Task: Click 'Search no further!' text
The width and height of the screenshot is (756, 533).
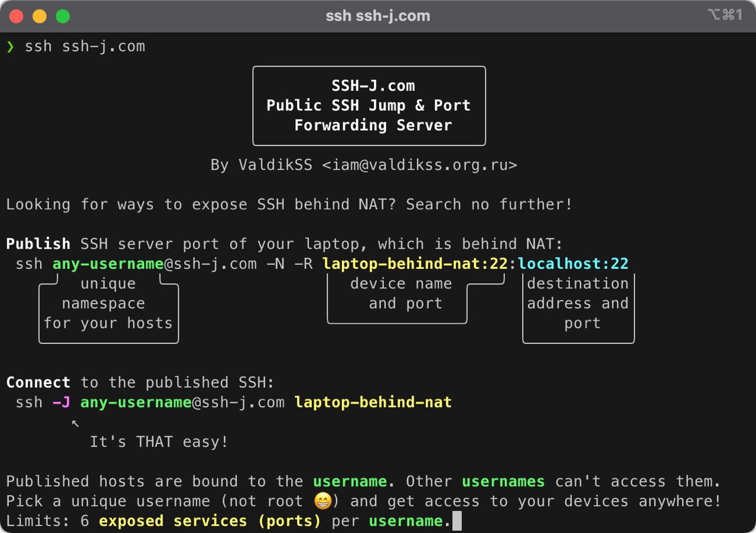Action: (x=490, y=204)
